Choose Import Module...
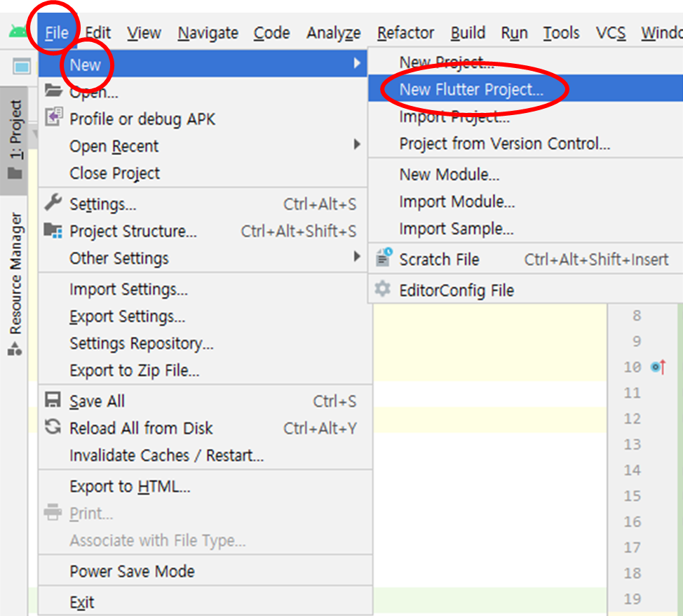683x616 pixels. tap(526, 201)
